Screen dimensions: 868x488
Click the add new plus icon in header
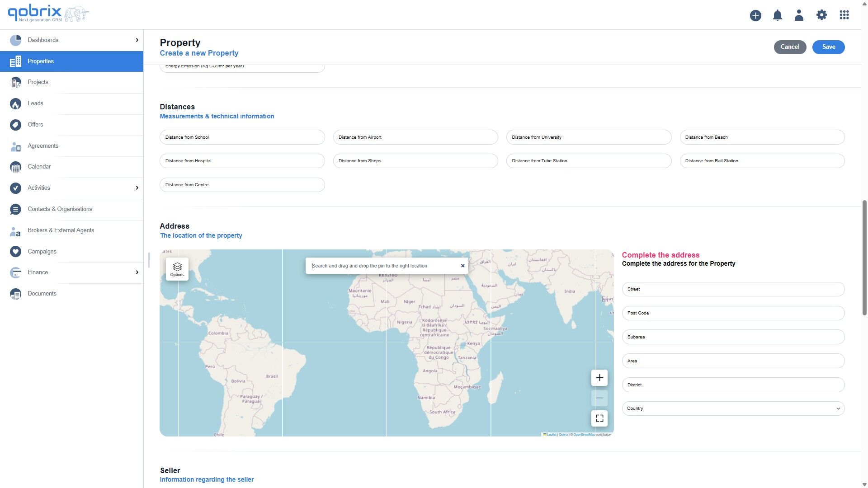click(x=755, y=15)
